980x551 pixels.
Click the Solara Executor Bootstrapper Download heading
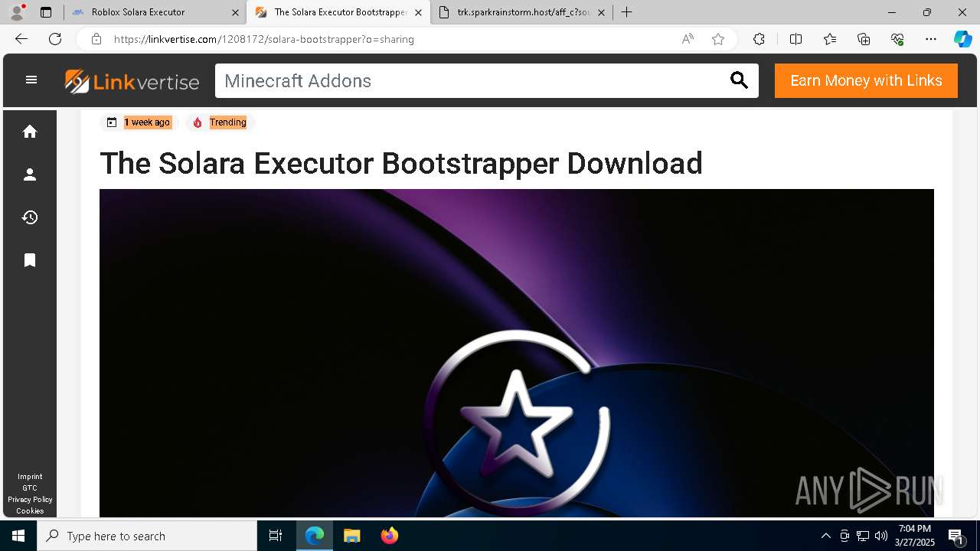point(401,163)
